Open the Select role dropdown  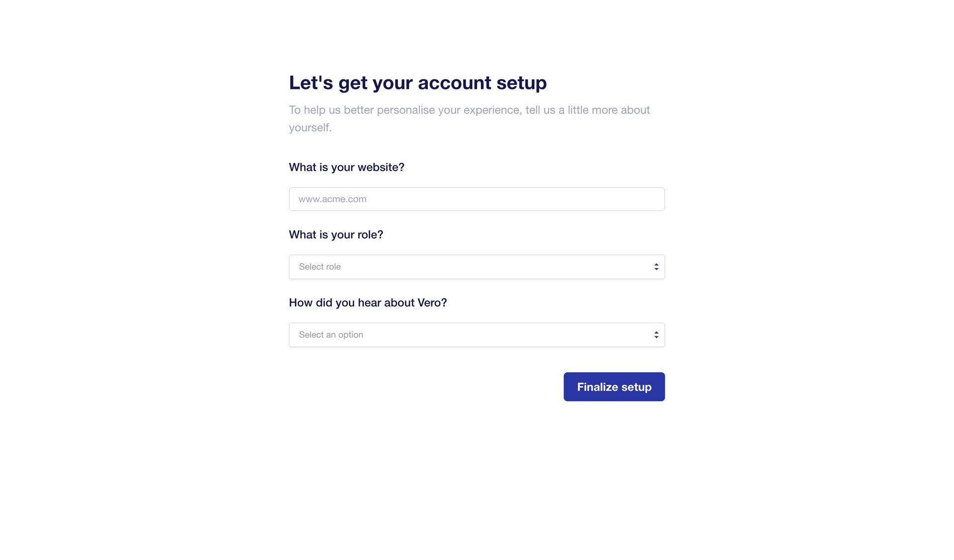(x=476, y=267)
